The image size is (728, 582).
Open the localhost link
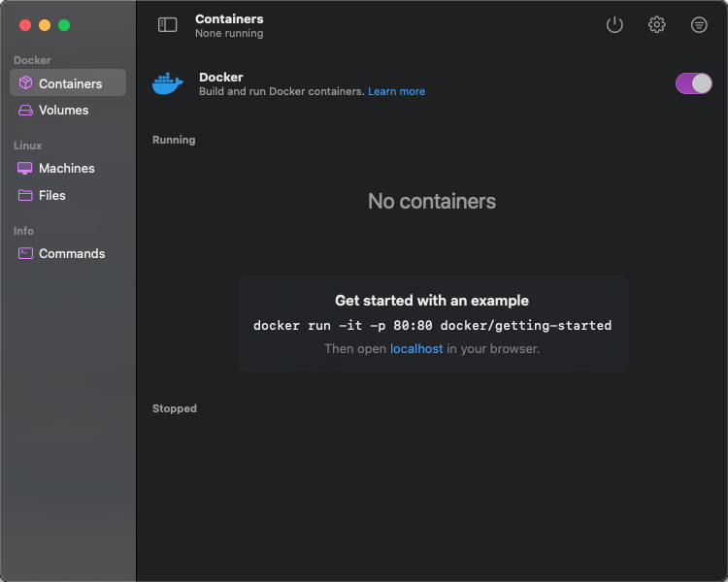(416, 348)
